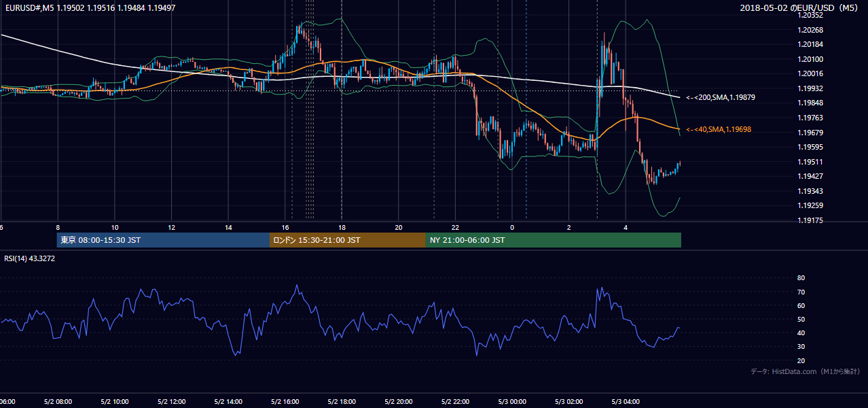Click RSI axis level 40

[x=801, y=333]
